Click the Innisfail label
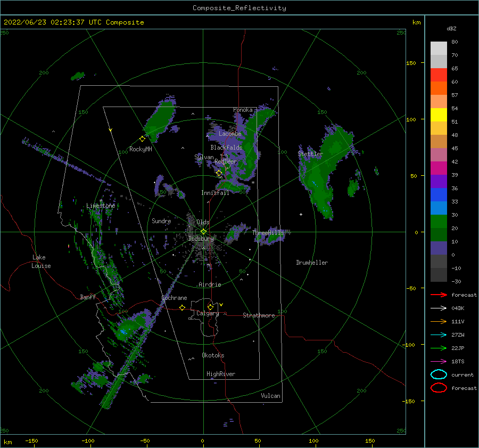 coord(215,193)
